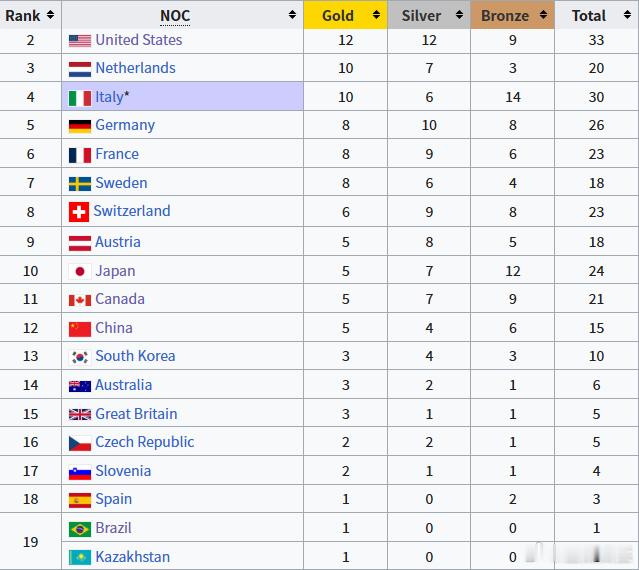
Task: Click the Kazakhstan flag icon
Action: coord(80,558)
